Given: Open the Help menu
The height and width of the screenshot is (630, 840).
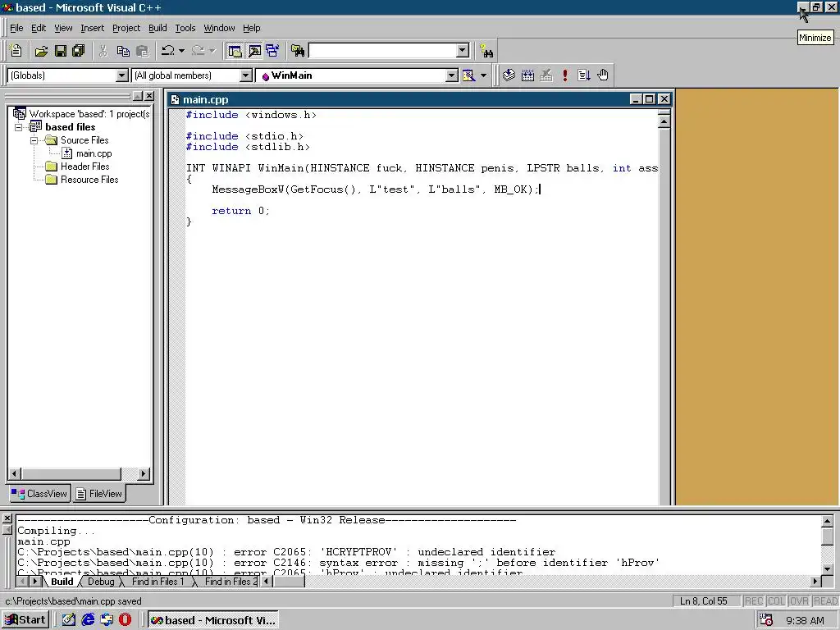Looking at the screenshot, I should pos(251,28).
